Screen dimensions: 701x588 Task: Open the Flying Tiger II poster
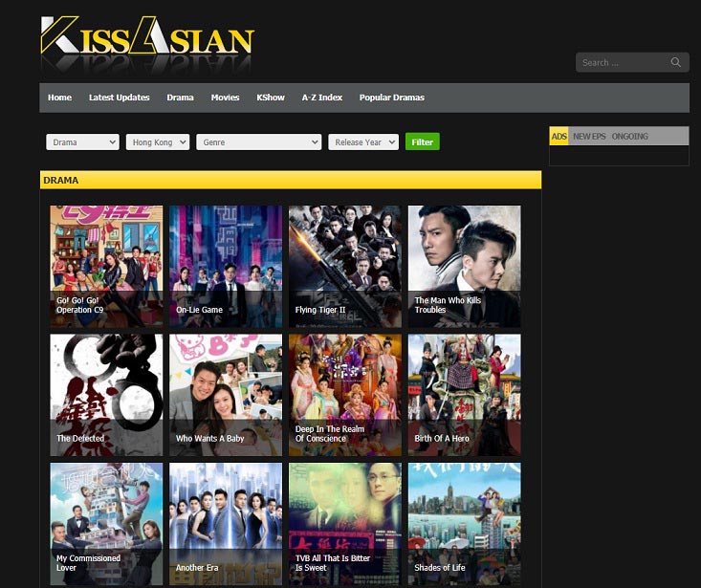pyautogui.click(x=345, y=267)
